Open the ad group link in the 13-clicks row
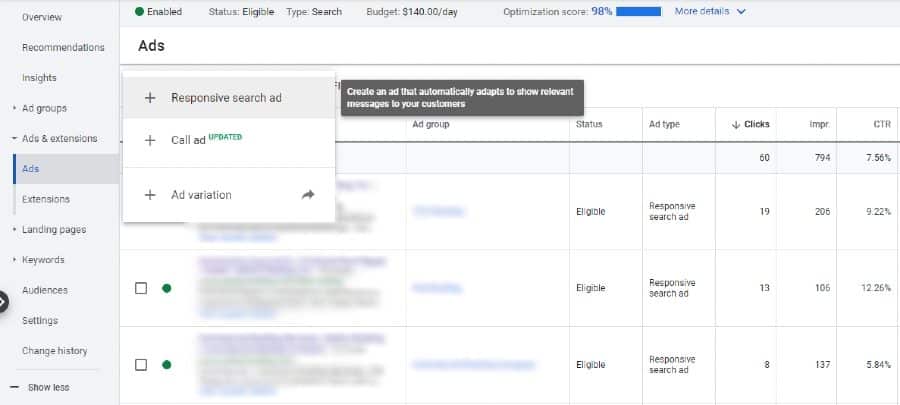Image resolution: width=900 pixels, height=405 pixels. (x=437, y=288)
